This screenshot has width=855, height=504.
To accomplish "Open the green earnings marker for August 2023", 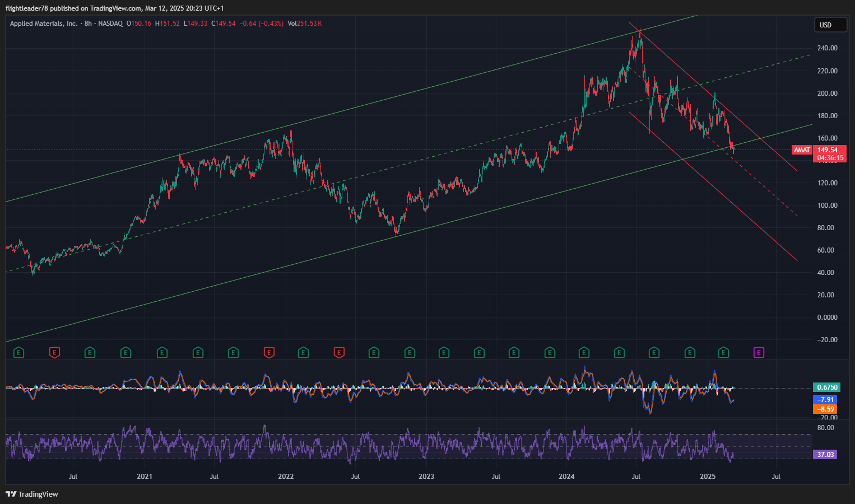I will tap(514, 352).
